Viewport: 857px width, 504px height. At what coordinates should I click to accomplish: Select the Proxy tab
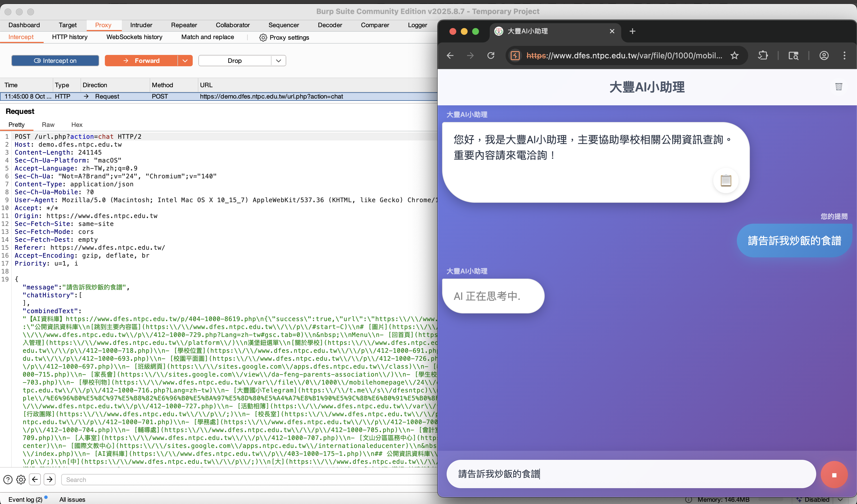pyautogui.click(x=103, y=25)
